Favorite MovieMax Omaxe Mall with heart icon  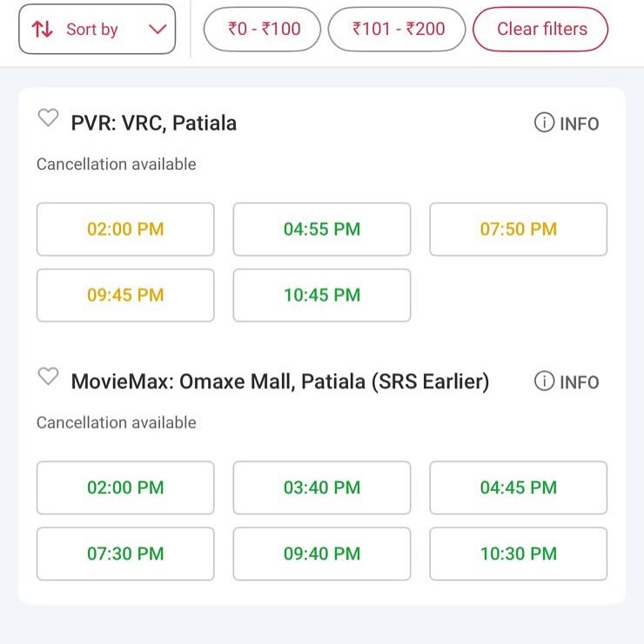48,376
